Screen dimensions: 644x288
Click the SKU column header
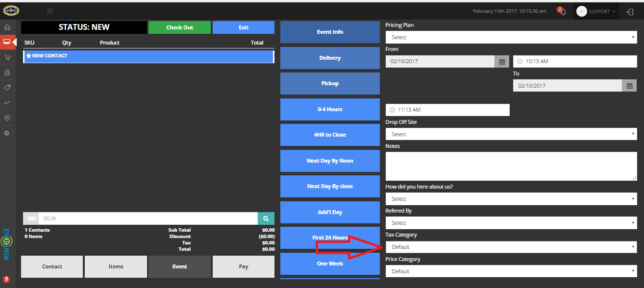pyautogui.click(x=29, y=43)
